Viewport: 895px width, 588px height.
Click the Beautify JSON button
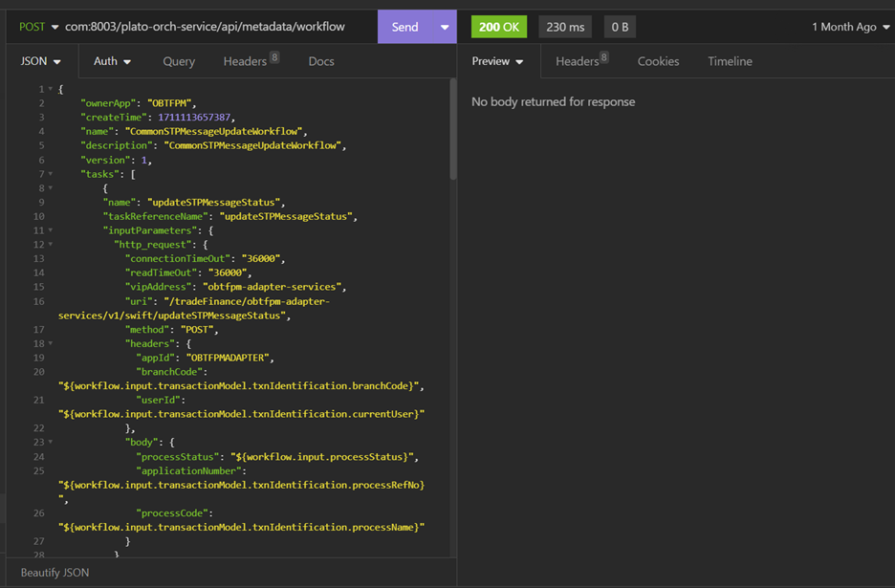click(x=55, y=572)
